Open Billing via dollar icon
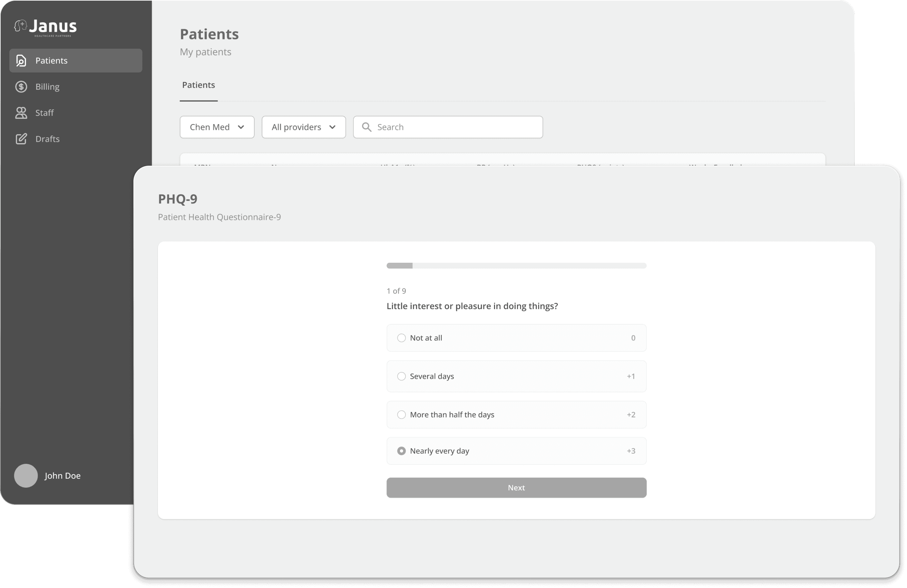 pyautogui.click(x=21, y=87)
